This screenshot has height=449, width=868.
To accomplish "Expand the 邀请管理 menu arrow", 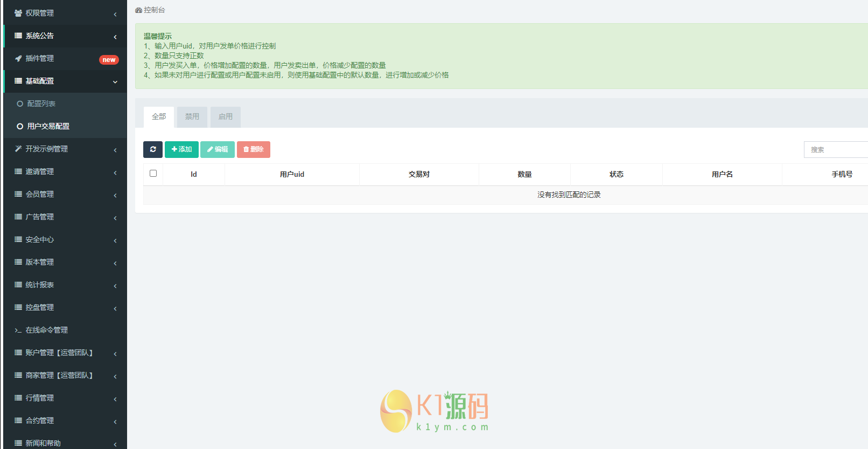I will click(115, 172).
